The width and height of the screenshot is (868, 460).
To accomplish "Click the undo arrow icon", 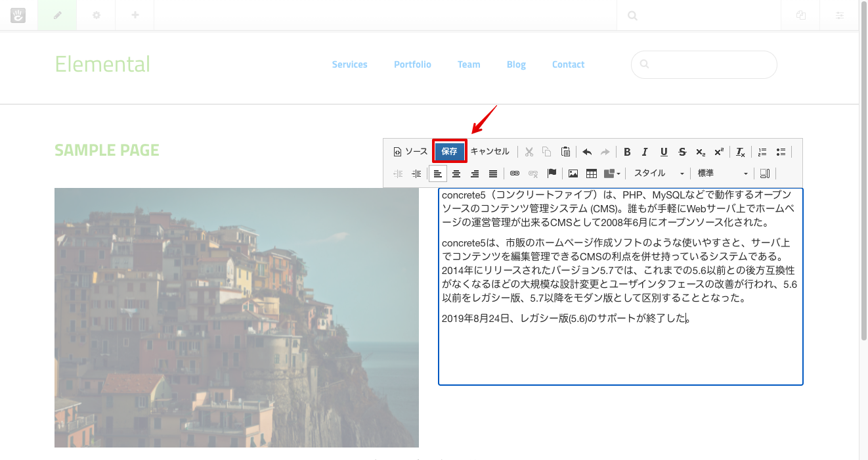I will (586, 152).
